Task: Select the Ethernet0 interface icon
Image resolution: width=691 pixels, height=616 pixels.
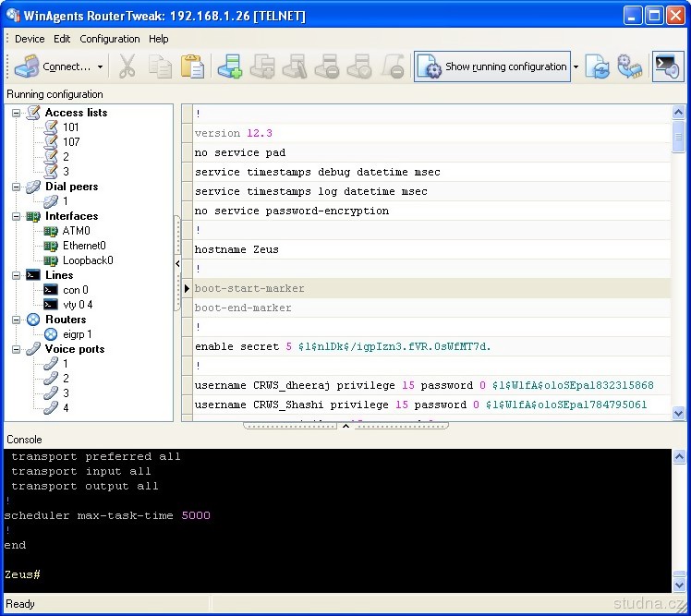Action: coord(51,246)
